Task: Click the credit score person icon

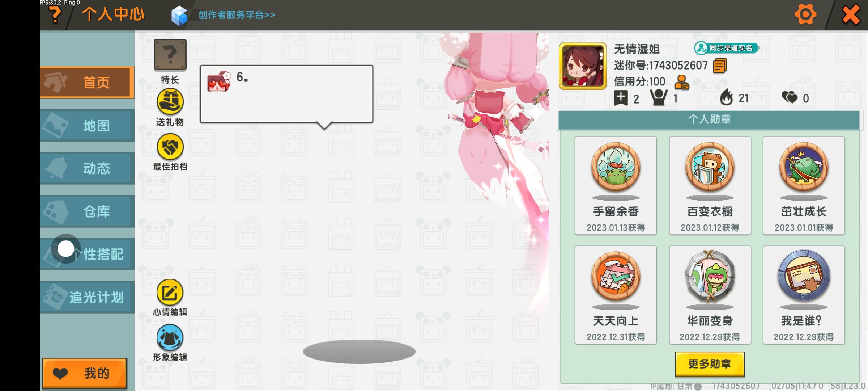Action: coord(681,82)
